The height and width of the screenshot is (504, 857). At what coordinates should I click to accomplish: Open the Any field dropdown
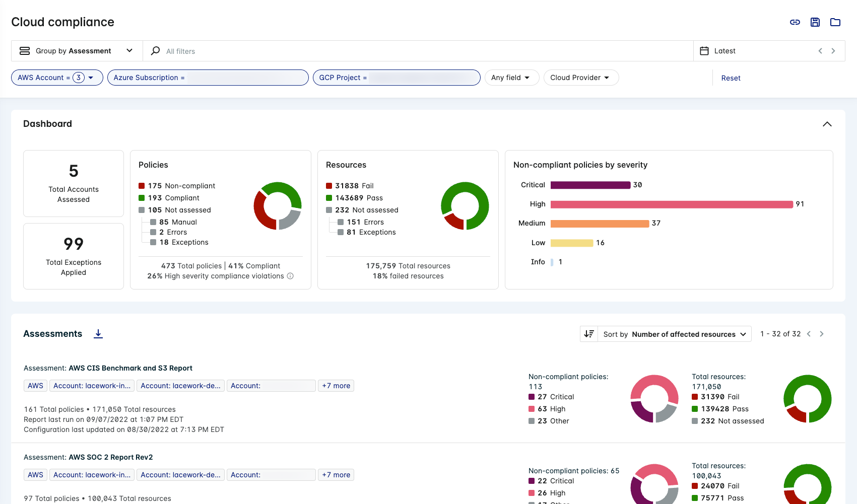coord(511,78)
